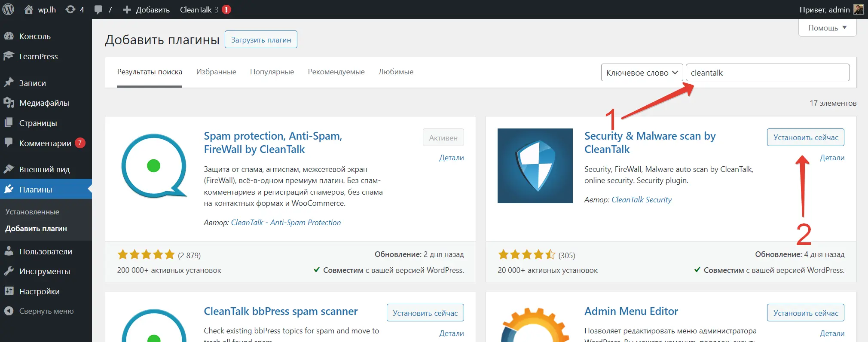Install CleanTalk bbPress spam scanner now

425,313
